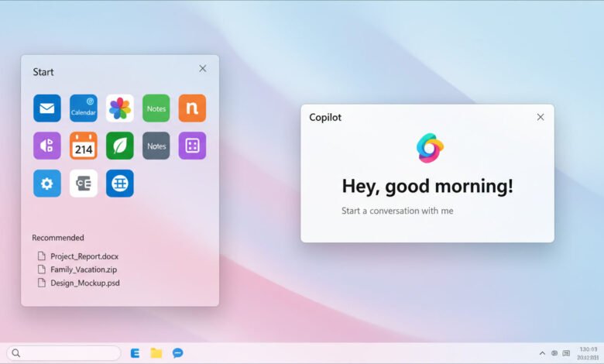Viewport: 604px width, 364px height.
Task: Launch the Photos flower icon
Action: click(120, 108)
